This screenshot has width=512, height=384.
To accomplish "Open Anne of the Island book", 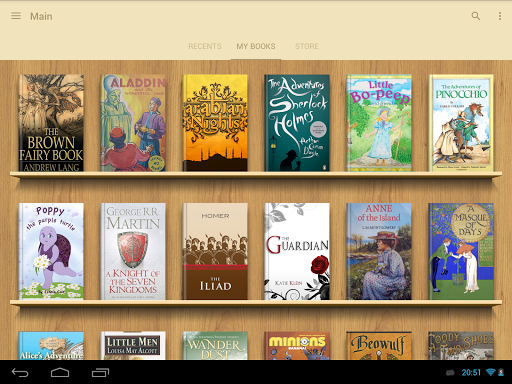I will [x=379, y=251].
